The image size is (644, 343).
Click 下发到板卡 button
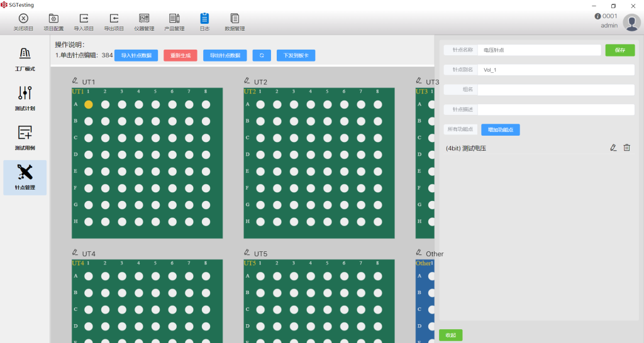click(296, 55)
